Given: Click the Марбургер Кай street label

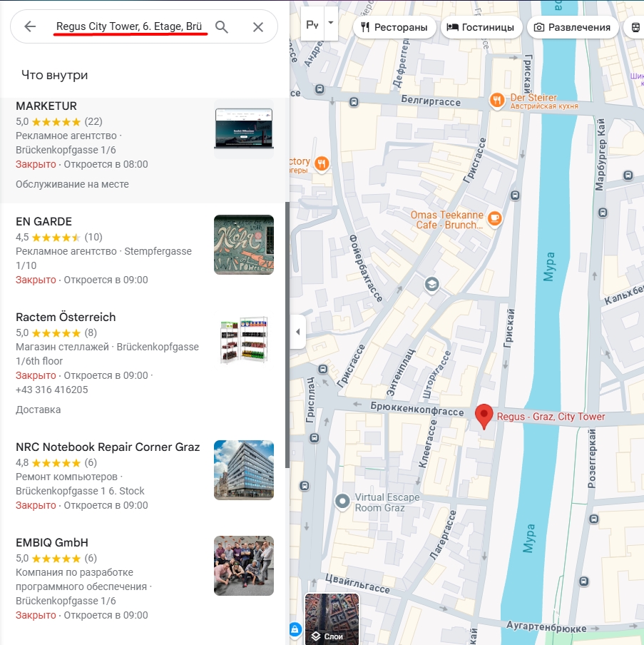Looking at the screenshot, I should coord(600,155).
